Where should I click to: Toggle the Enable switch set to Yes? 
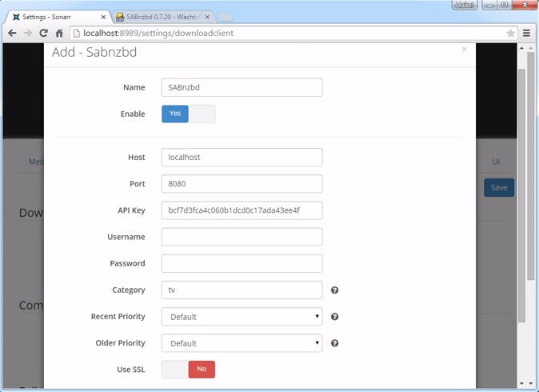pyautogui.click(x=189, y=114)
